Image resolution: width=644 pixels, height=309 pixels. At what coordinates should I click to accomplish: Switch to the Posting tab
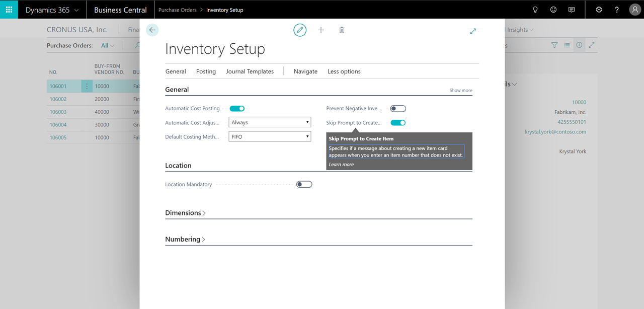point(206,71)
